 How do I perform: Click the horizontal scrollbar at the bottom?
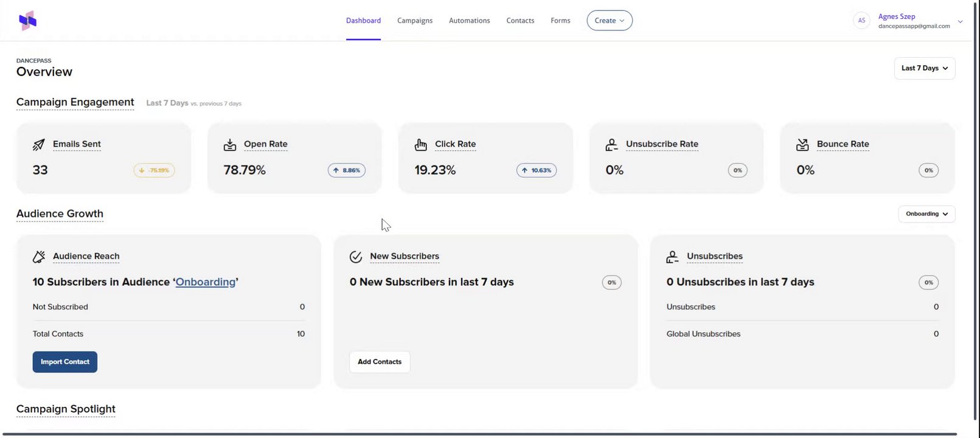[479, 434]
